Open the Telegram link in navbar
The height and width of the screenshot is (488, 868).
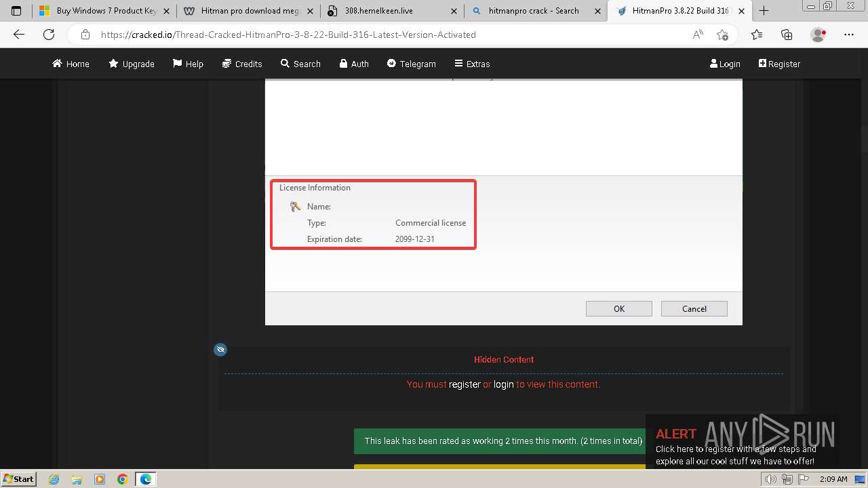[411, 64]
